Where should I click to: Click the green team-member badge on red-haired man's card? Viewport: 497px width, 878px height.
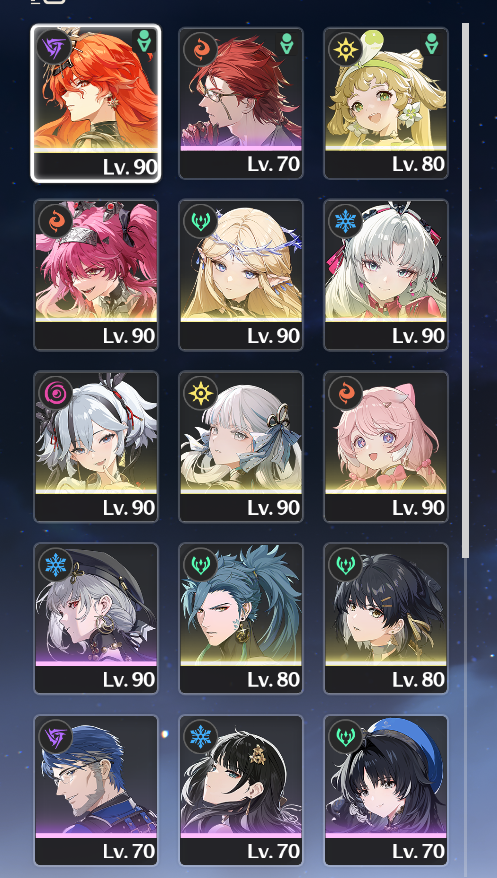[287, 44]
